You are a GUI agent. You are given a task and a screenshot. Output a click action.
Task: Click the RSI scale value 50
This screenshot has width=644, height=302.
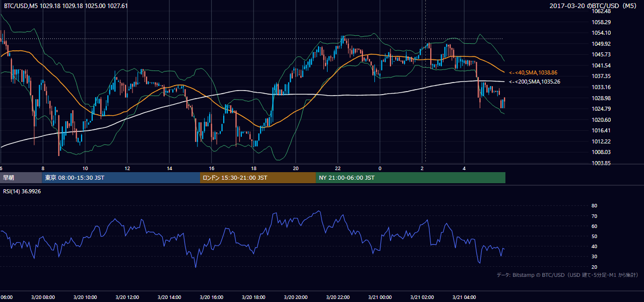(x=594, y=237)
